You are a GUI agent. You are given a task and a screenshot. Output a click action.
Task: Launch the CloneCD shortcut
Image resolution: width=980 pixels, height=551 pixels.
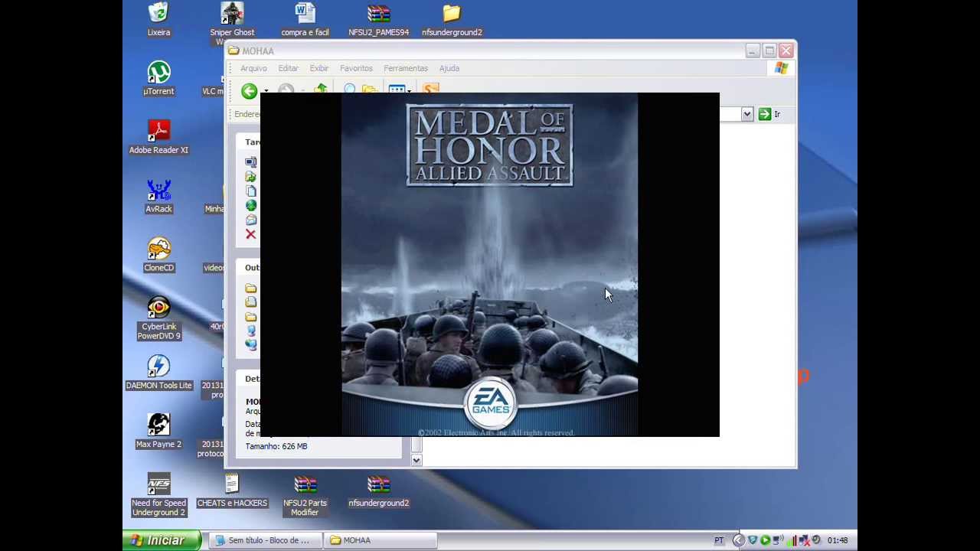point(158,255)
